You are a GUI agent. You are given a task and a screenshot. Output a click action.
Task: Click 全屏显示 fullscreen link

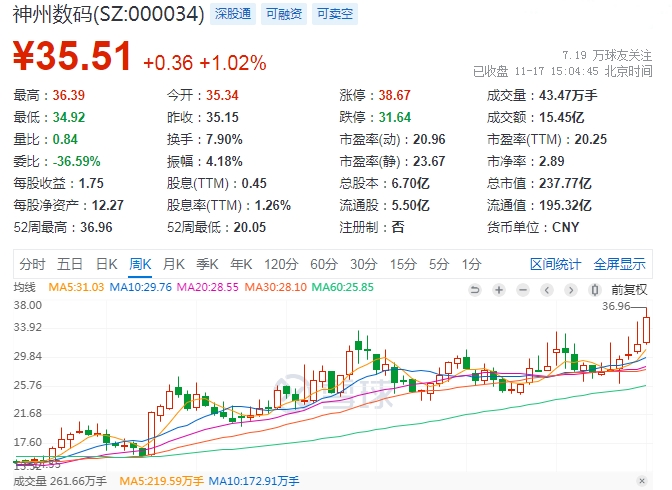click(619, 264)
